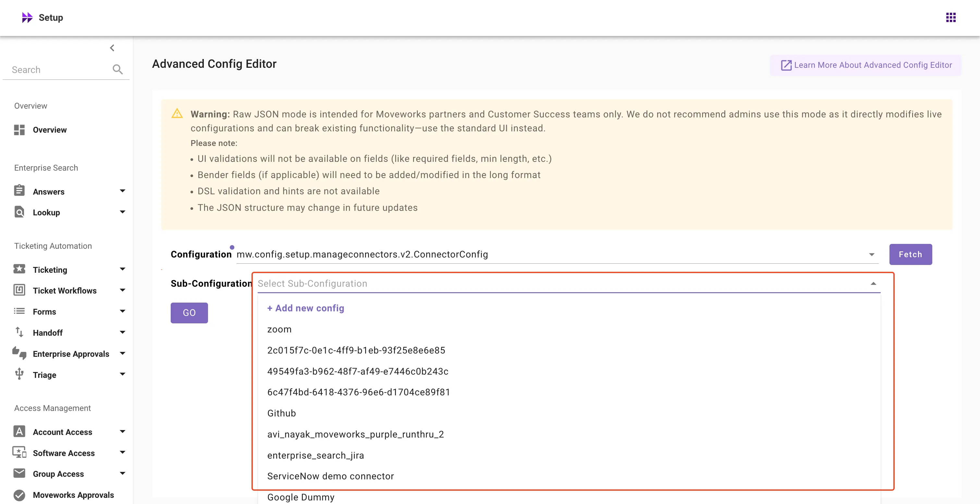The height and width of the screenshot is (504, 980).
Task: Click the Enterprise Approvals thumbs icon
Action: [x=19, y=354]
